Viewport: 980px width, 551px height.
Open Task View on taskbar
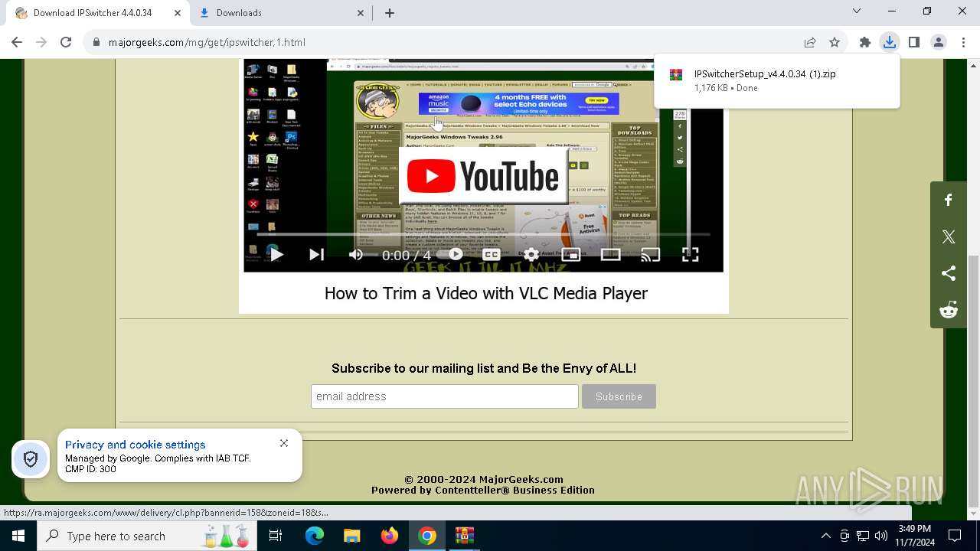(276, 536)
